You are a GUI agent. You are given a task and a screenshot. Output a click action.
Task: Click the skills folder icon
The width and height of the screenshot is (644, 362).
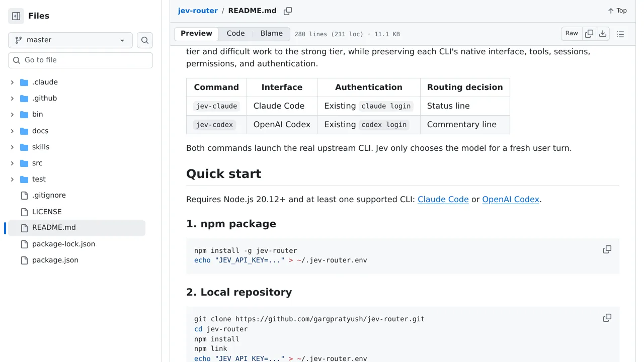pos(24,147)
